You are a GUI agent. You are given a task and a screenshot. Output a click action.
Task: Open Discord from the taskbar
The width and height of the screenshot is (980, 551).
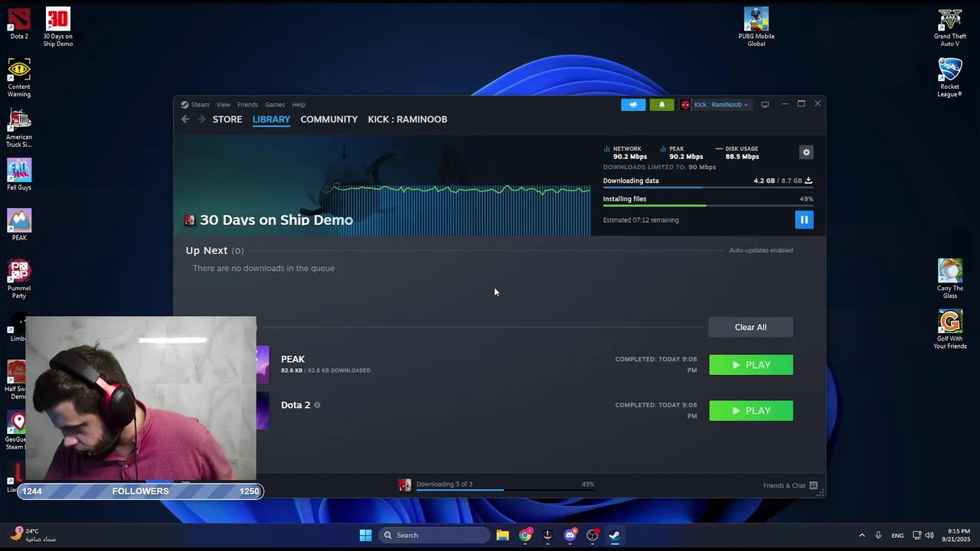(x=570, y=535)
